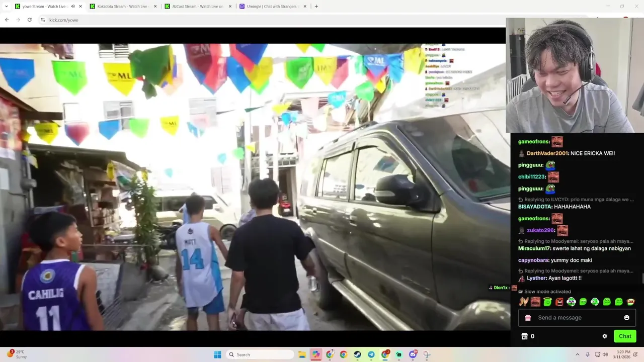The height and width of the screenshot is (362, 644).
Task: Open Telegram from the taskbar
Action: click(371, 354)
